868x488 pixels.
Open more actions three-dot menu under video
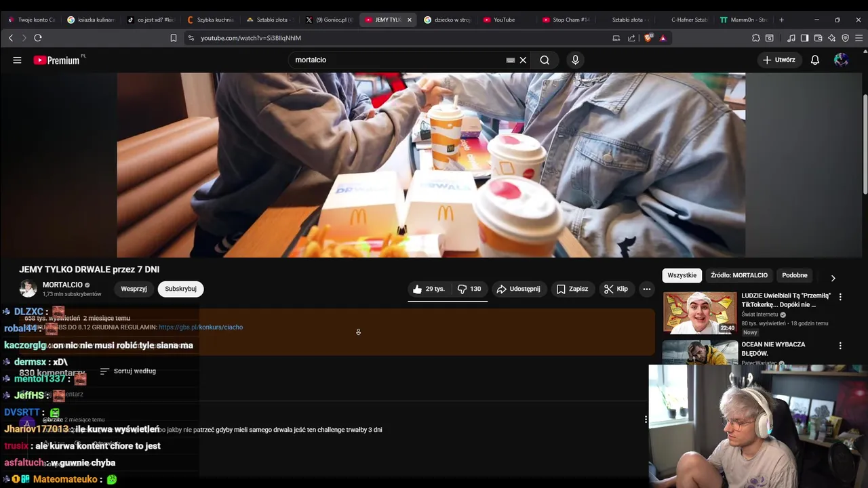point(647,289)
